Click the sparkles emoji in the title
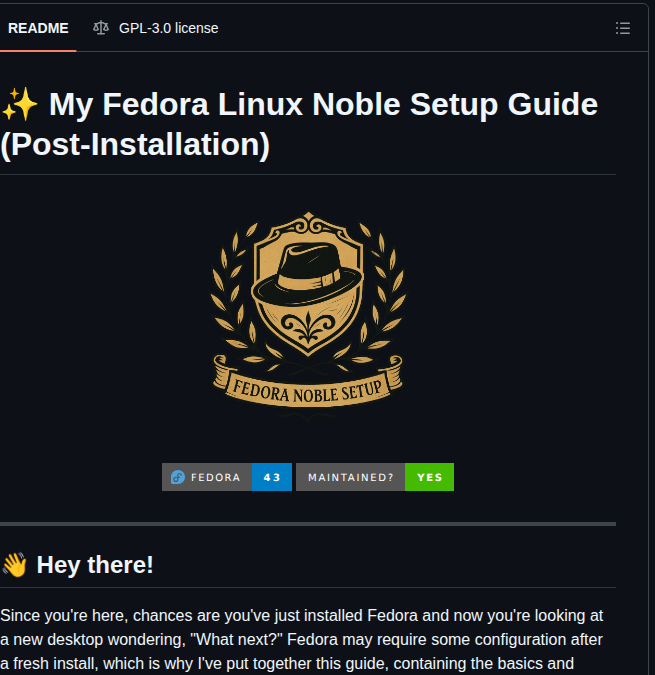655x675 pixels. point(20,105)
